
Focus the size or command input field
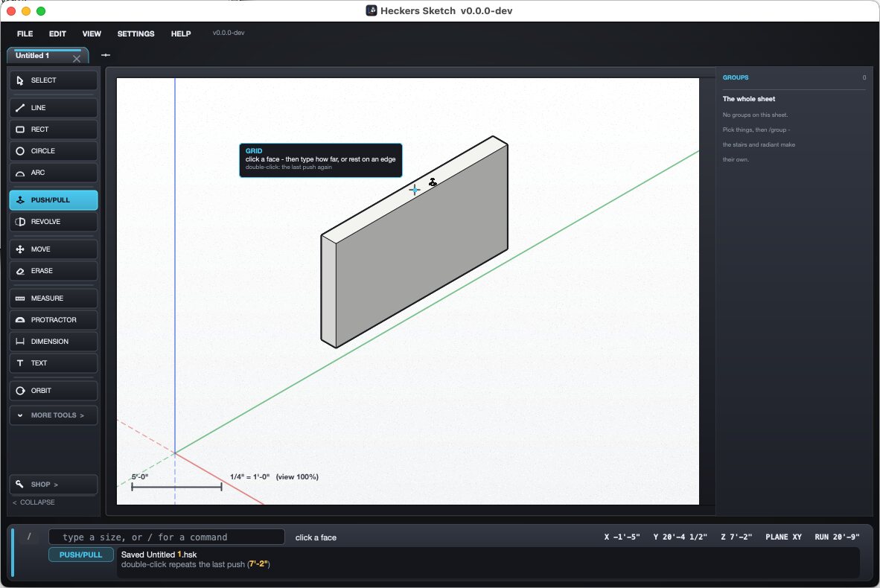click(x=167, y=537)
